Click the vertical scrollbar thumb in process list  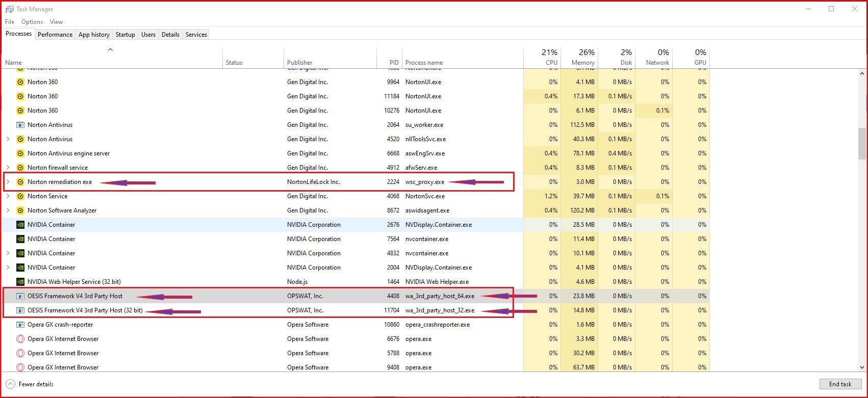tap(861, 144)
